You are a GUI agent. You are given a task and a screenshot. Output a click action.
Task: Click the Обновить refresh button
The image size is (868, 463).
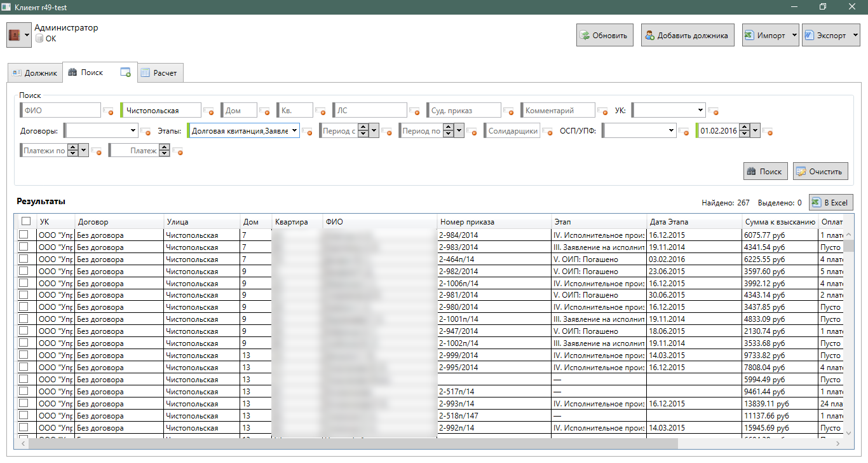[x=604, y=36]
